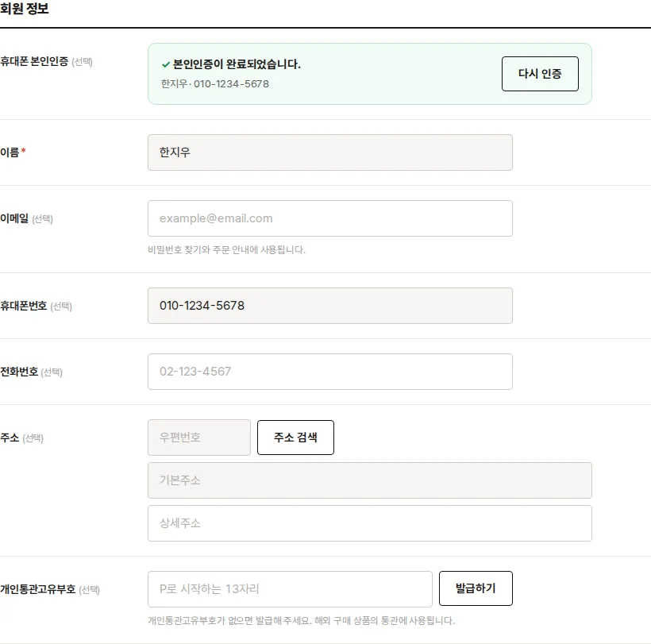Click the email input field
Screen dimensions: 651x644
pyautogui.click(x=330, y=218)
